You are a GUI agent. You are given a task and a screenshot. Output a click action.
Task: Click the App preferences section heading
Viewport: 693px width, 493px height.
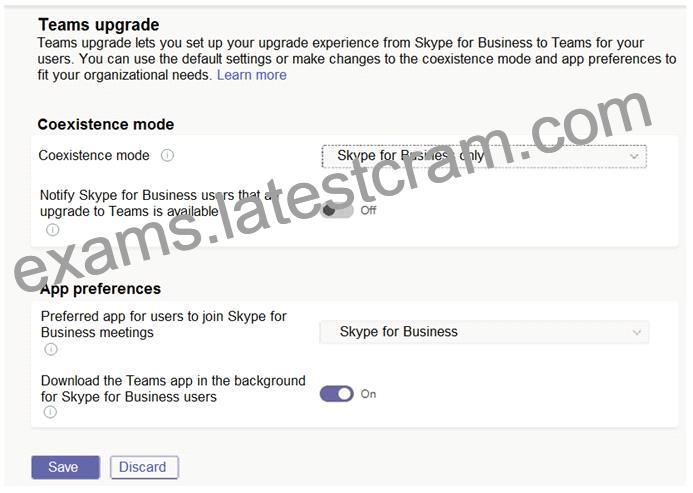[x=100, y=289]
